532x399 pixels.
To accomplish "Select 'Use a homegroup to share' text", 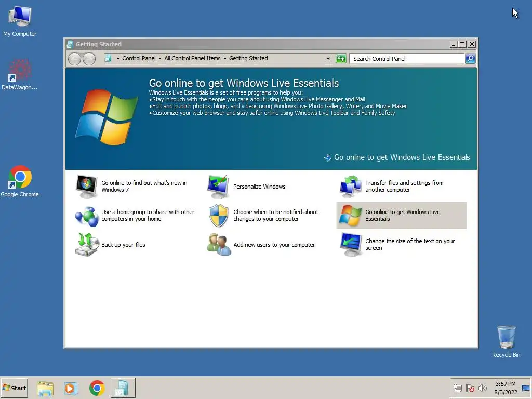I will pos(148,216).
